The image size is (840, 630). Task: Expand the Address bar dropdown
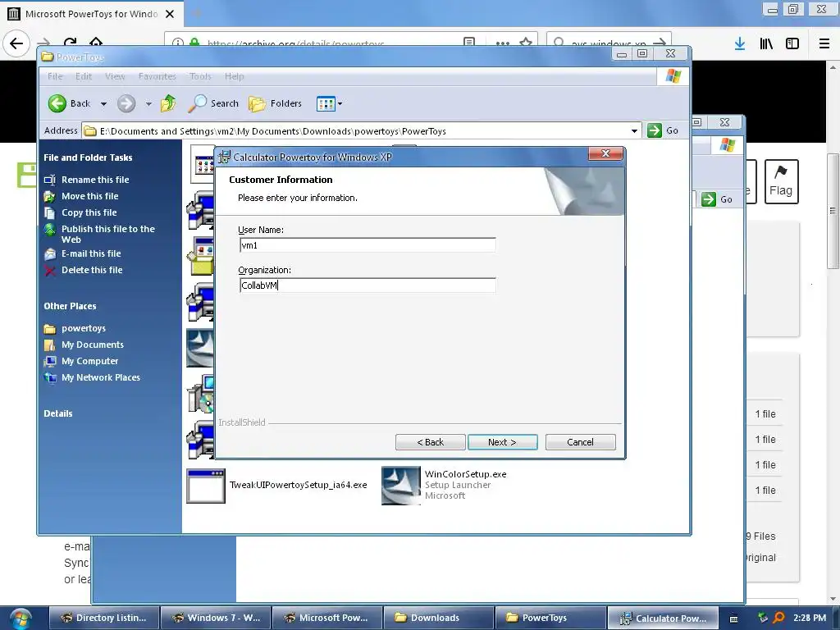(x=634, y=130)
